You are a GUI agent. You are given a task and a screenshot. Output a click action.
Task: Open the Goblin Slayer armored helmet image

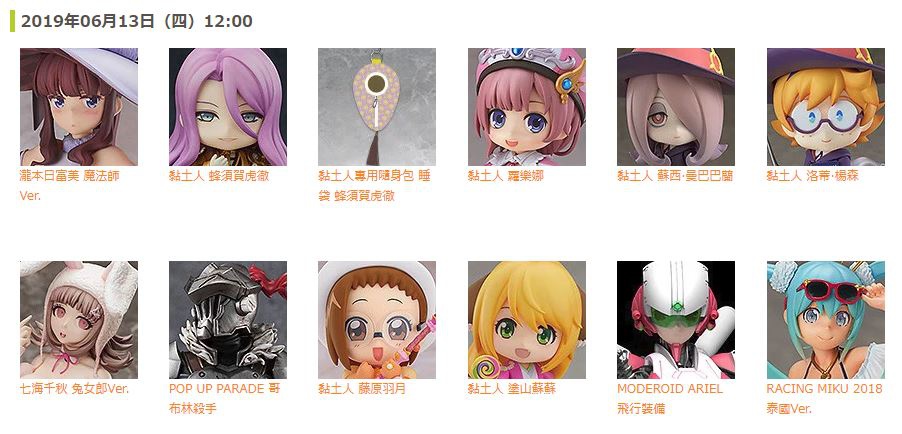coord(228,320)
